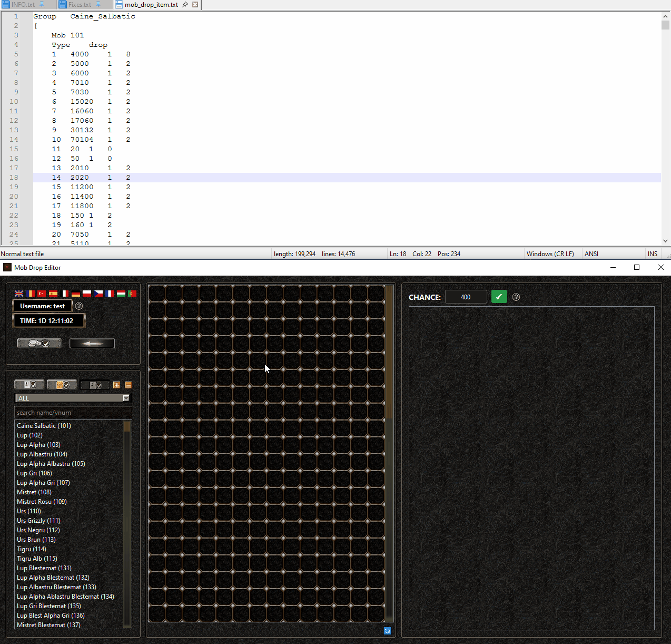
Task: Click the text editor scroll down arrow
Action: (666, 241)
